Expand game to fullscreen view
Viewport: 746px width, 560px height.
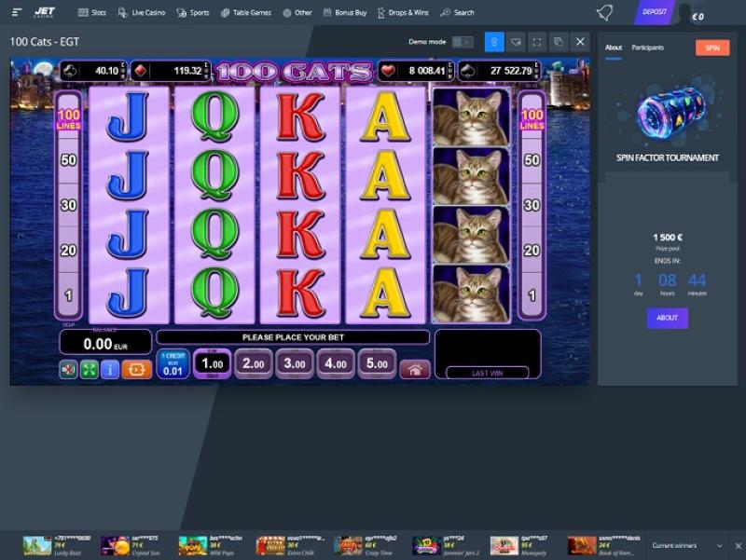click(536, 42)
